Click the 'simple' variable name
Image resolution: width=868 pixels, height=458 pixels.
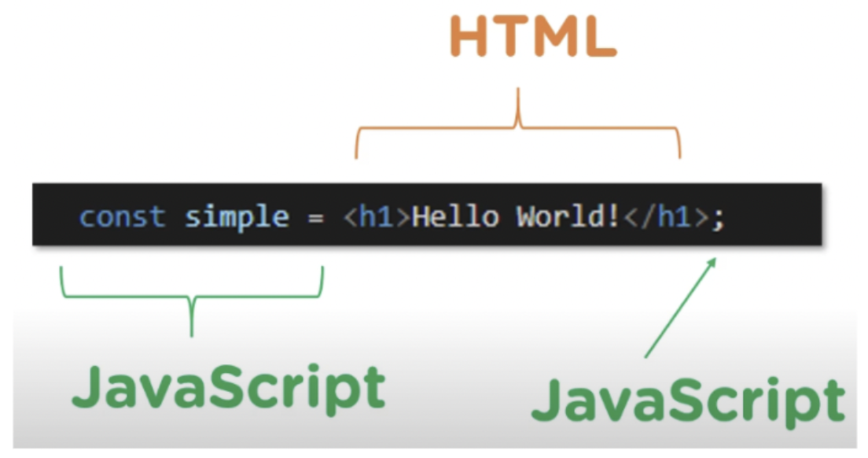(x=237, y=217)
